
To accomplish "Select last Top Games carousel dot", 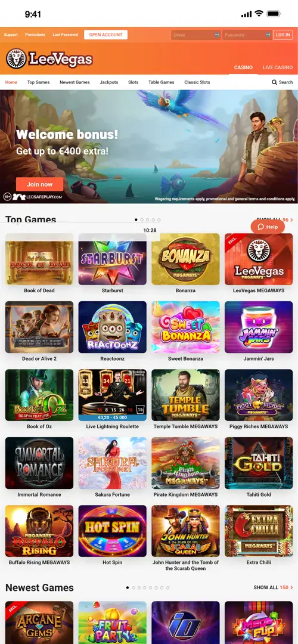I will (x=159, y=219).
